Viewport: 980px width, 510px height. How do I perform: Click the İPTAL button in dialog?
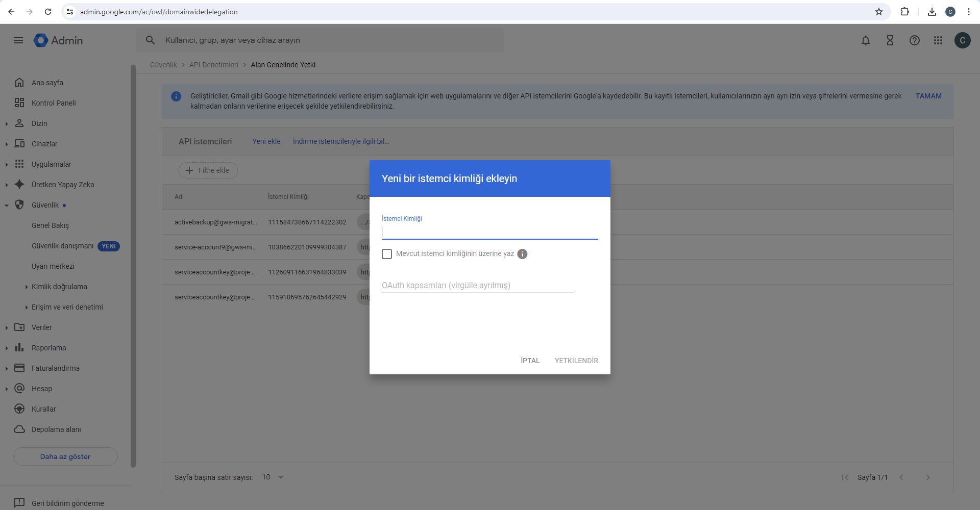pyautogui.click(x=530, y=361)
